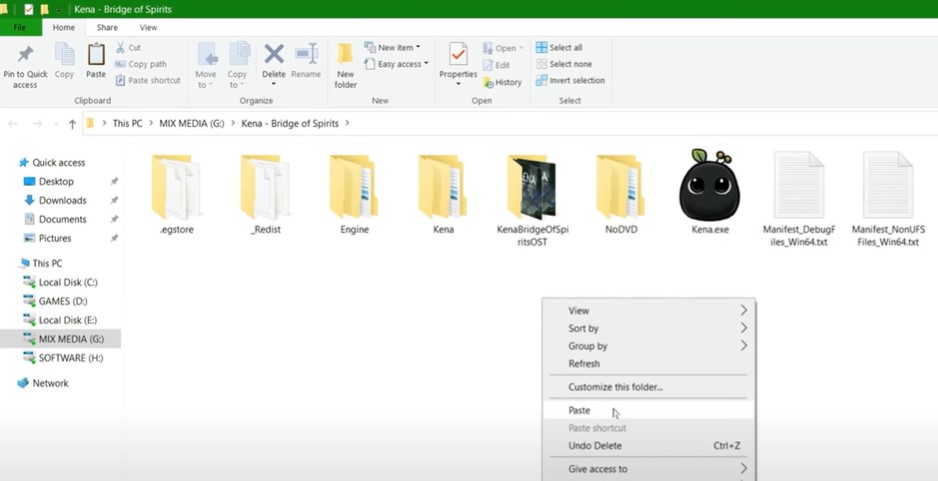Click the Back navigation arrow
The width and height of the screenshot is (938, 481).
pos(13,124)
